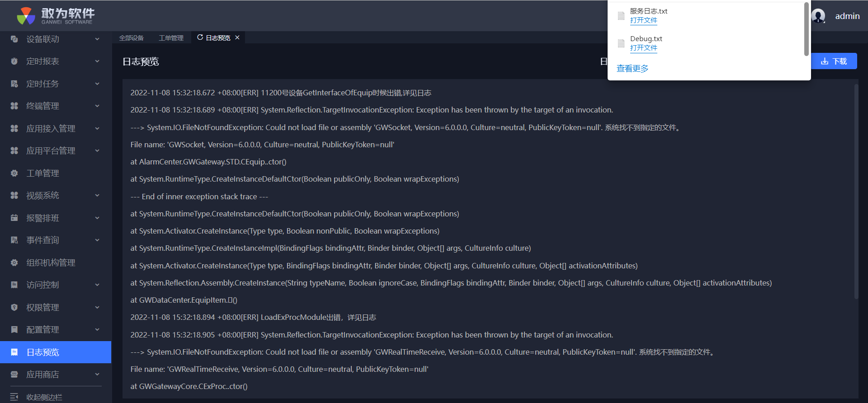Click the refresh icon on 日志预览 tab
This screenshot has height=403, width=868.
coord(200,37)
